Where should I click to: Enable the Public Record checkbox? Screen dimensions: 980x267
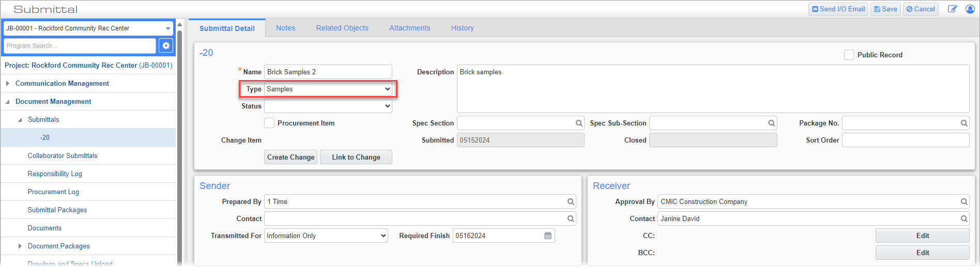pyautogui.click(x=849, y=55)
